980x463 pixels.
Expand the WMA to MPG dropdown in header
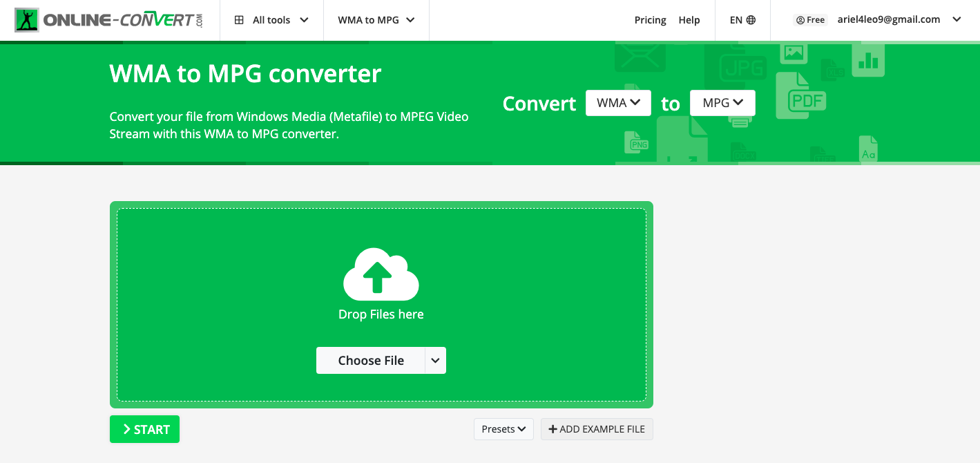pyautogui.click(x=376, y=20)
